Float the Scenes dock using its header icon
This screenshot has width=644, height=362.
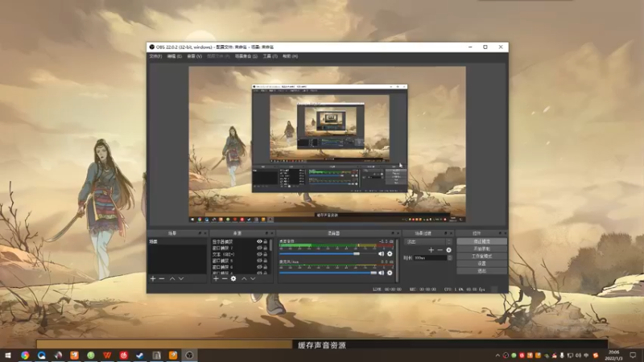click(x=200, y=233)
